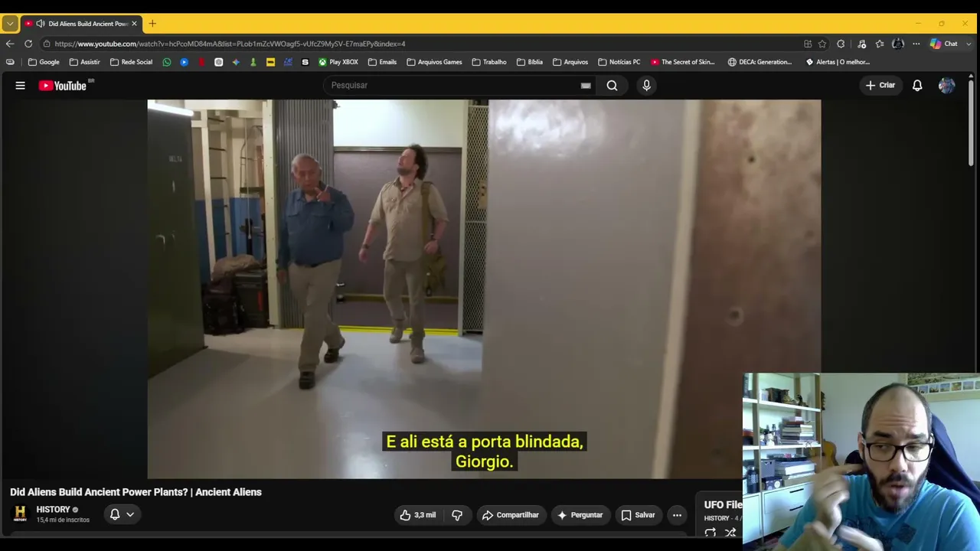The height and width of the screenshot is (551, 980).
Task: Click the Perguntar ask button
Action: pos(580,515)
